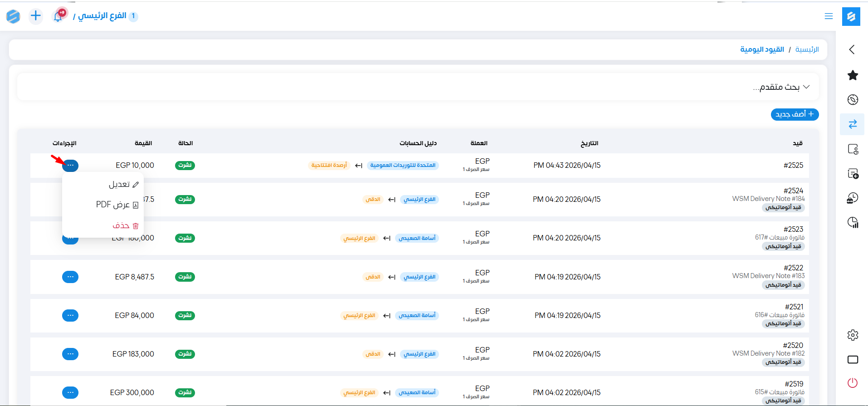Image resolution: width=868 pixels, height=406 pixels.
Task: Click the main branch الفرع الرئيسي selector
Action: [102, 16]
